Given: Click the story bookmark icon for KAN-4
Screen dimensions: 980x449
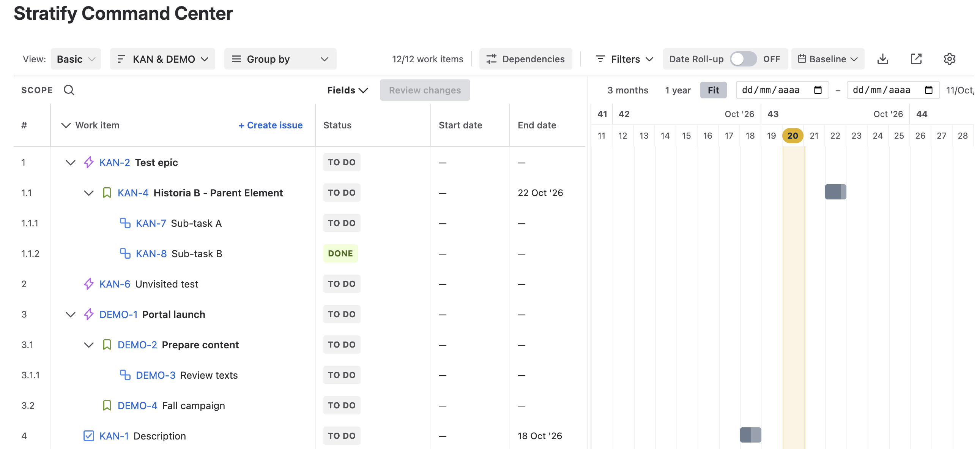Looking at the screenshot, I should click(107, 193).
